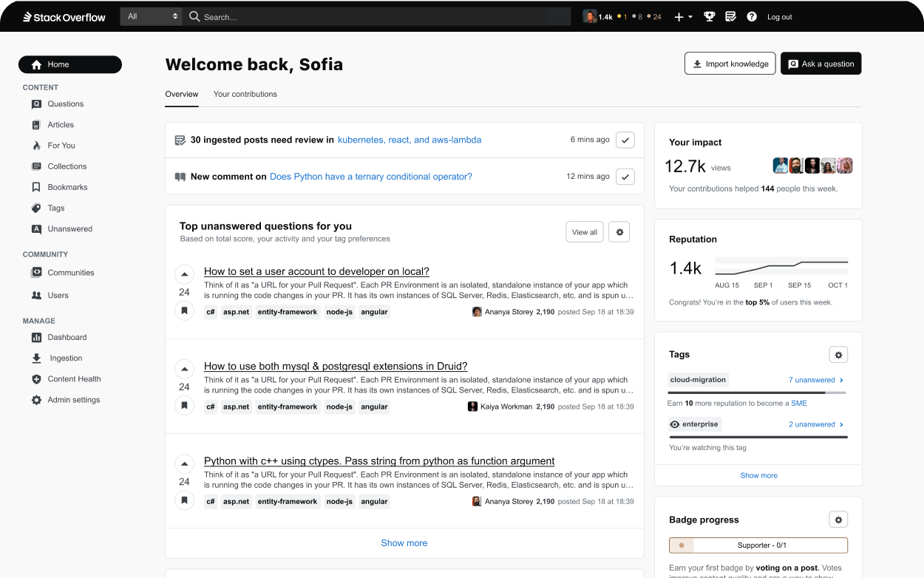Bookmark the Druid extensions question
This screenshot has width=924, height=578.
(184, 405)
